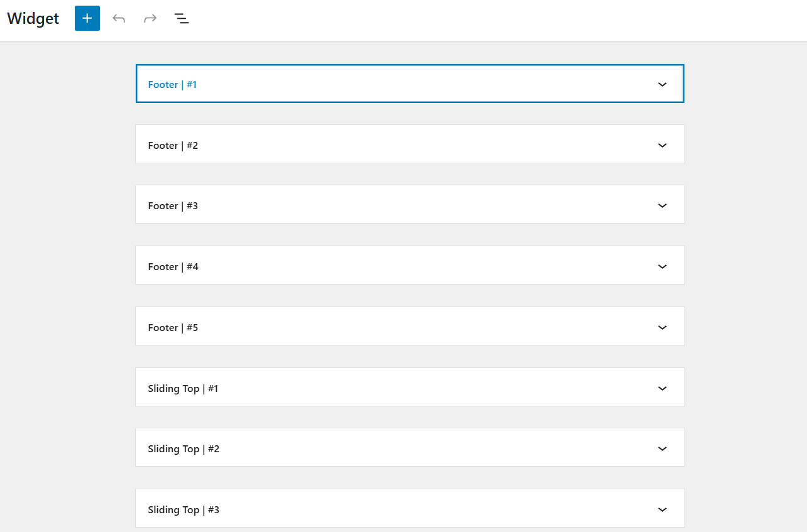Expand Footer | #2 chevron
Screen dimensions: 807x532
point(662,145)
